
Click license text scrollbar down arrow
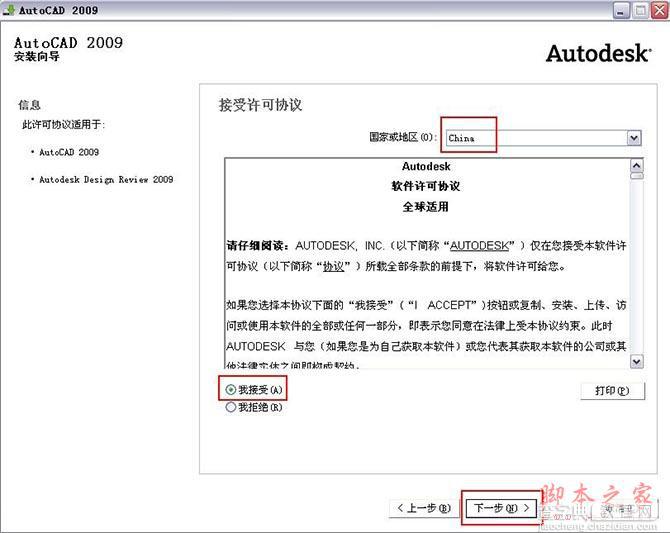pyautogui.click(x=637, y=362)
